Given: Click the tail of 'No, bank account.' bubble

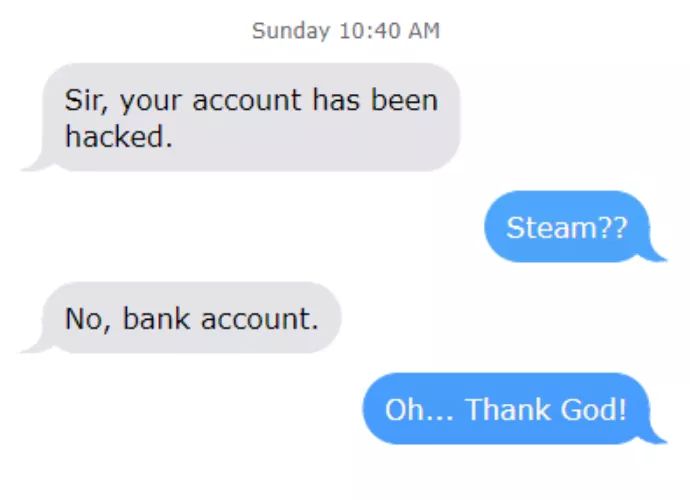Looking at the screenshot, I should tap(37, 344).
